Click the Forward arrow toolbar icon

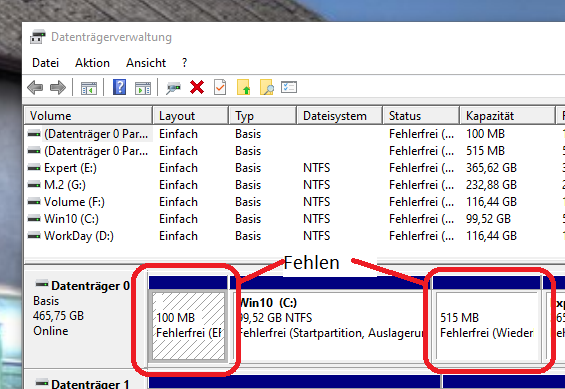point(58,88)
